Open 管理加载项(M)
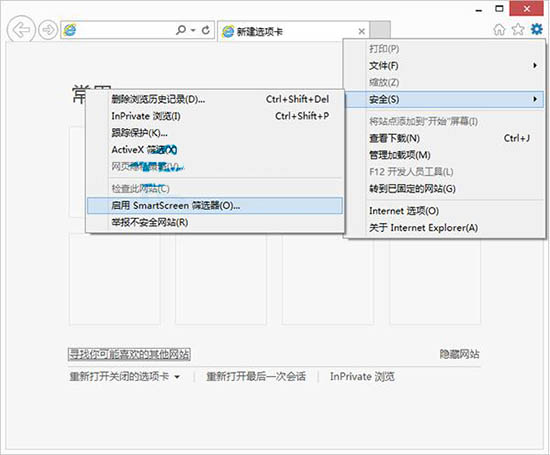550x455 pixels. click(x=444, y=155)
